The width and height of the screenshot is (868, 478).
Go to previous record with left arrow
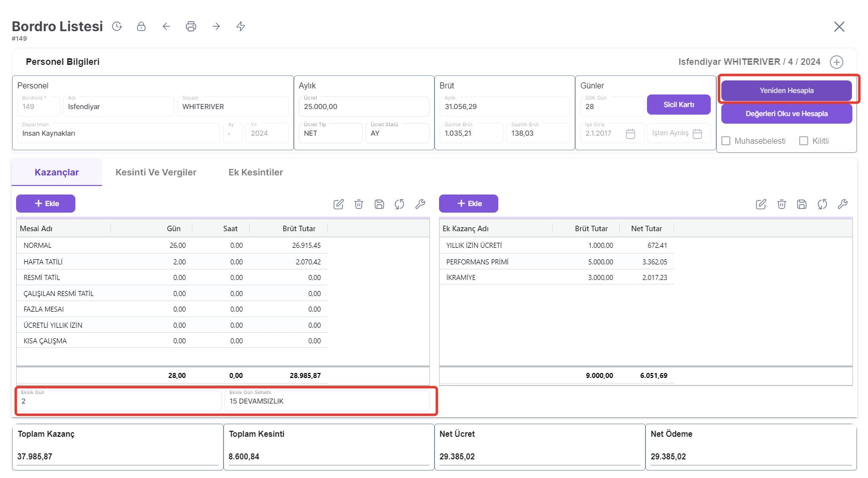[x=166, y=27]
